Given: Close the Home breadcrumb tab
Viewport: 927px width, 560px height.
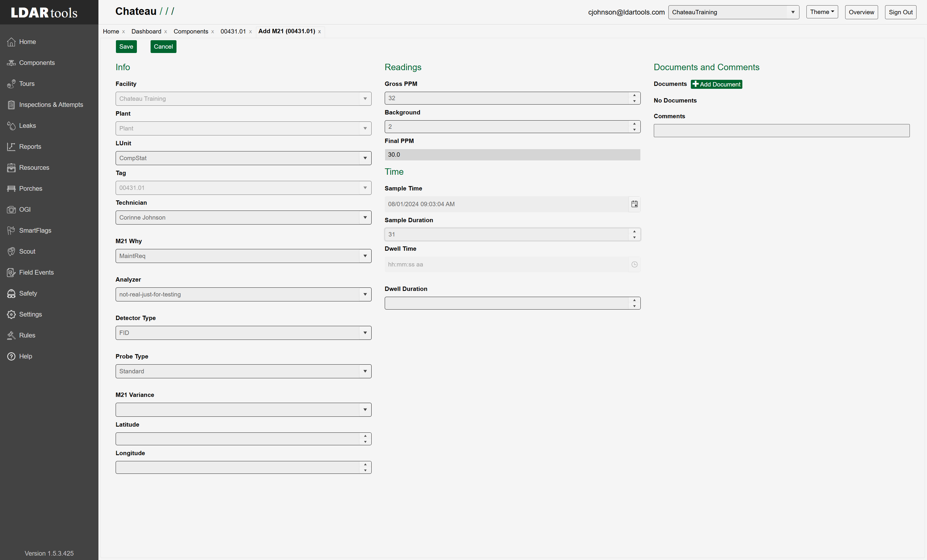Looking at the screenshot, I should (x=123, y=31).
